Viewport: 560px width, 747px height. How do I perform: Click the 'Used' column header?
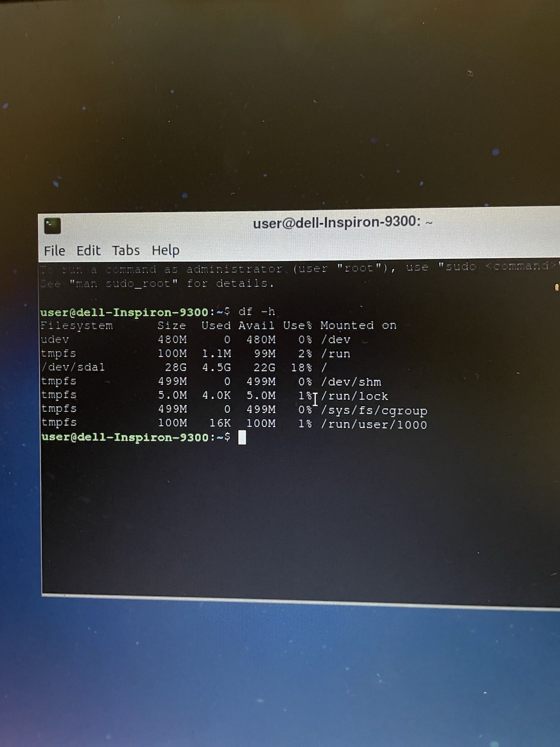coord(216,325)
